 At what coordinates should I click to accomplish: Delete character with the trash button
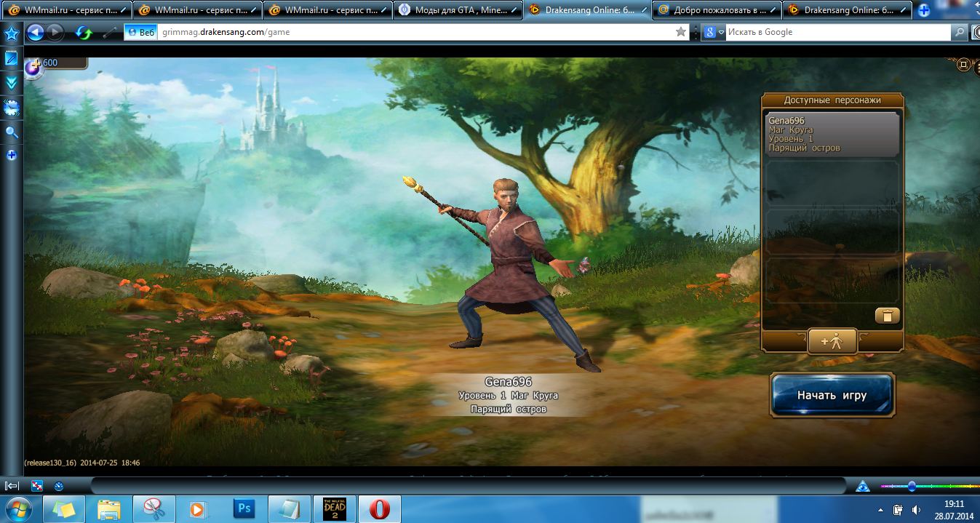887,315
